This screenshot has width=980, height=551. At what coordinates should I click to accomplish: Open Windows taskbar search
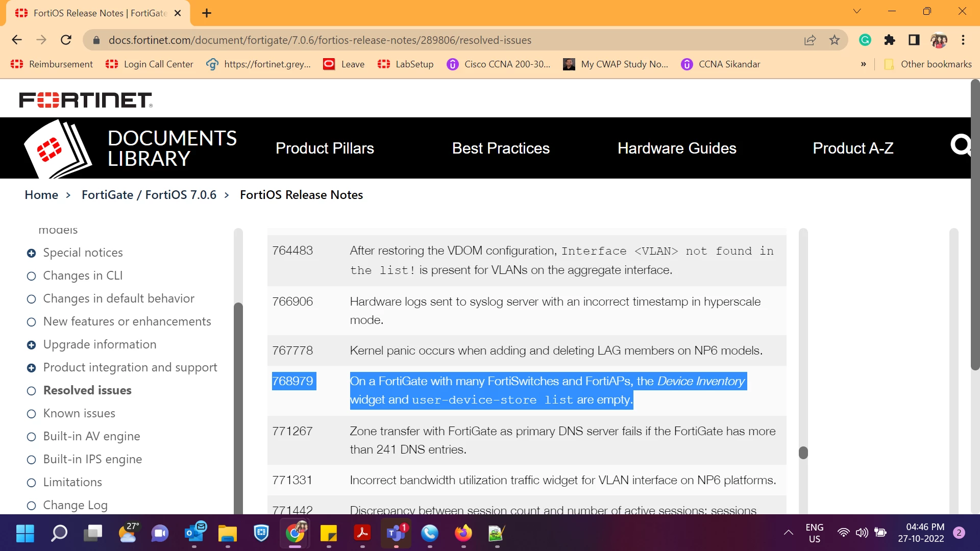pos(59,533)
